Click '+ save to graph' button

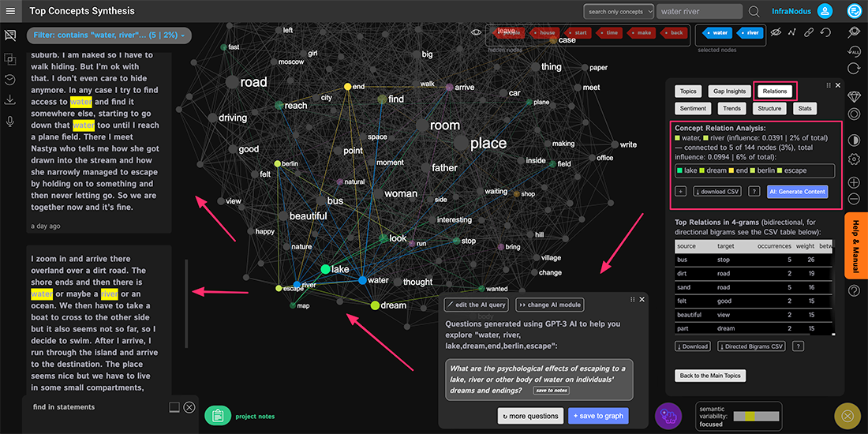[x=598, y=416]
